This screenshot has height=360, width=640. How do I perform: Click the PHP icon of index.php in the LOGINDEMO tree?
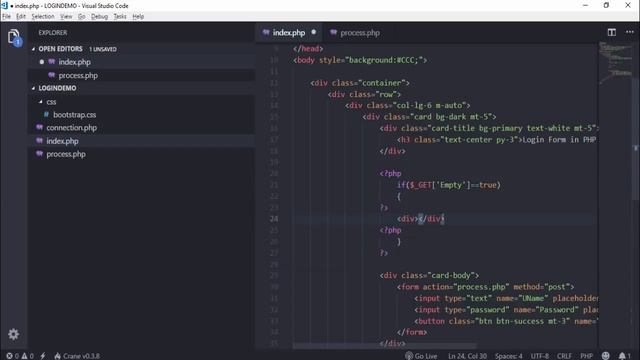pyautogui.click(x=39, y=141)
